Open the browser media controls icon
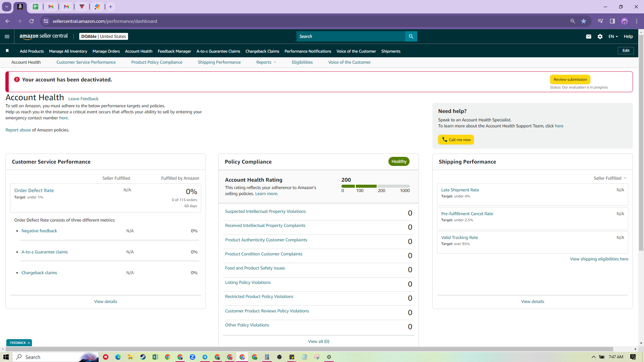The height and width of the screenshot is (362, 644). [x=600, y=21]
